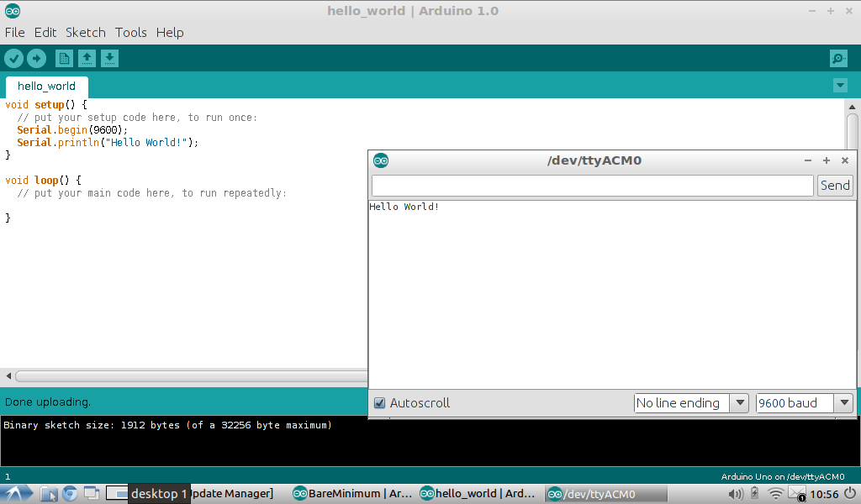Viewport: 861px width, 504px height.
Task: Open a sketch using the up-arrow icon
Action: 87,58
